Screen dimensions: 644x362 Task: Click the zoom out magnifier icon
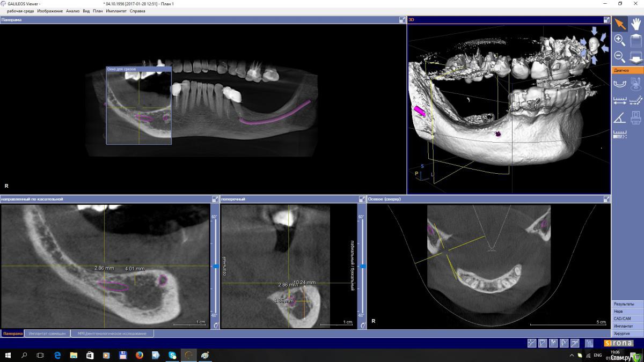(x=619, y=56)
